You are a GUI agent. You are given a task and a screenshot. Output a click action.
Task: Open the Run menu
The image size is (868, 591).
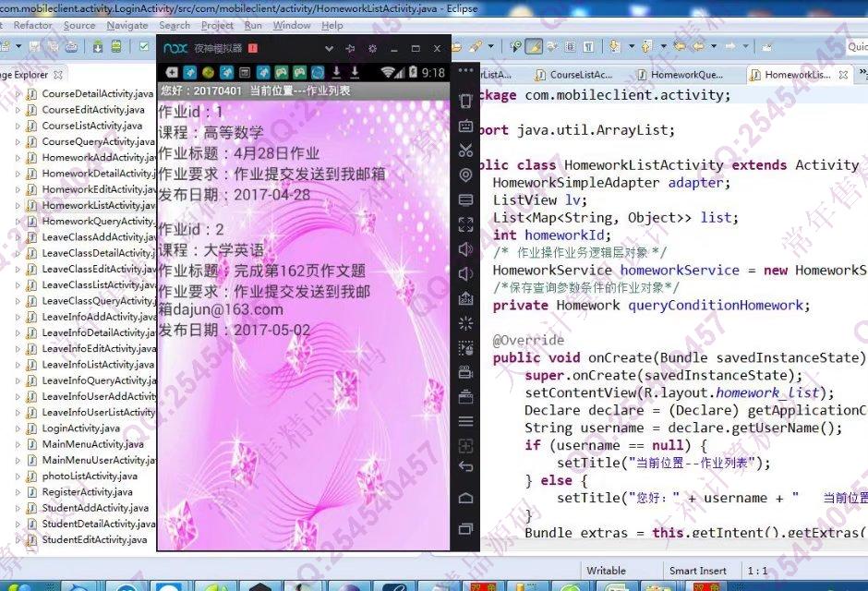point(253,26)
